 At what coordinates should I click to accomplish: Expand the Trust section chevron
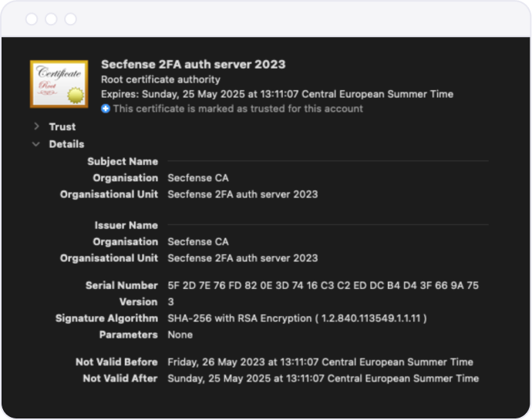(36, 126)
